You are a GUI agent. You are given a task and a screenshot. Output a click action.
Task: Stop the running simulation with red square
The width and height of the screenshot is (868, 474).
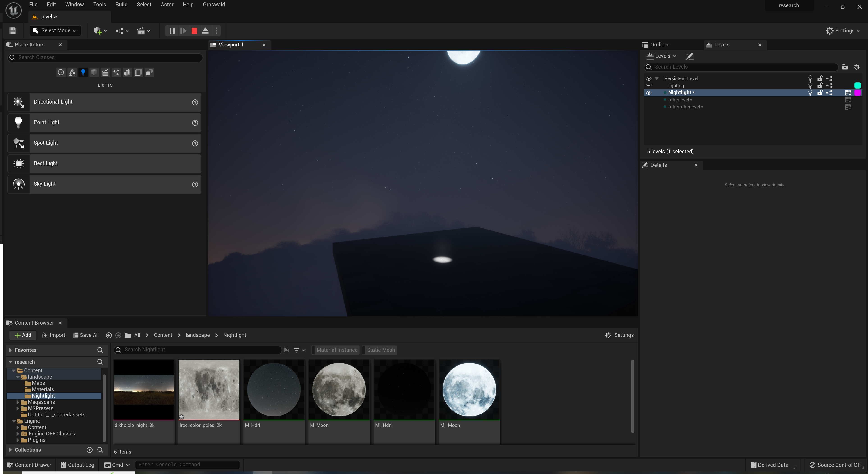(x=194, y=31)
